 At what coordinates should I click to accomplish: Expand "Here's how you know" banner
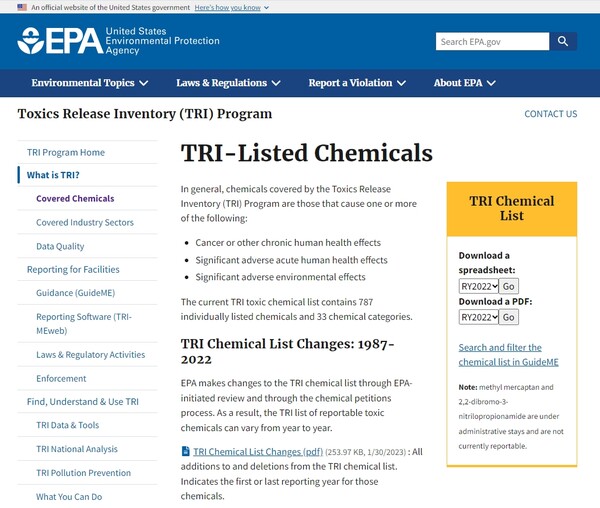click(x=230, y=7)
